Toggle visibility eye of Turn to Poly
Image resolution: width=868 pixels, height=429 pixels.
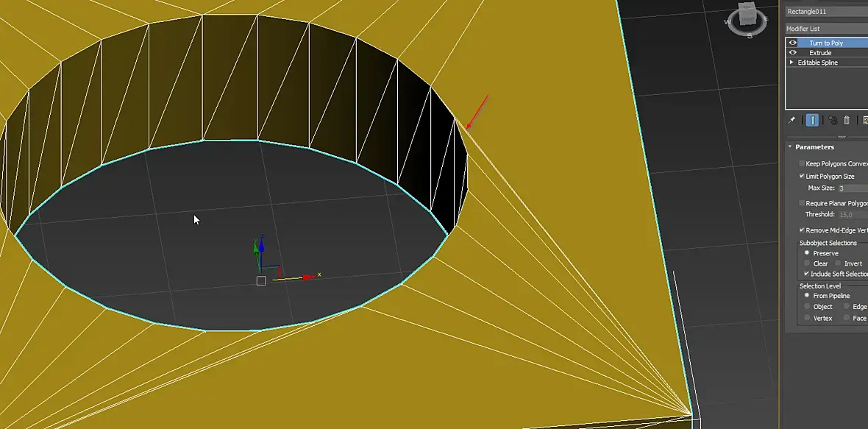[x=793, y=43]
